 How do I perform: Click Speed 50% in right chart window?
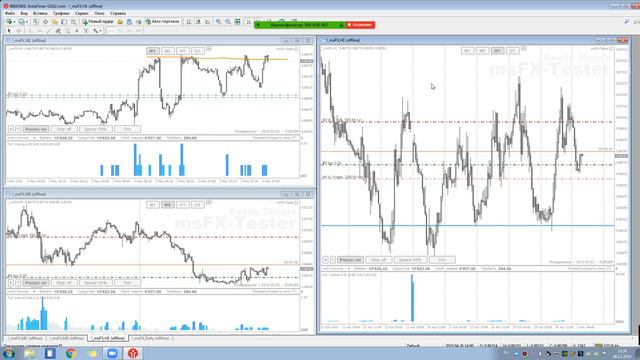[x=410, y=260]
